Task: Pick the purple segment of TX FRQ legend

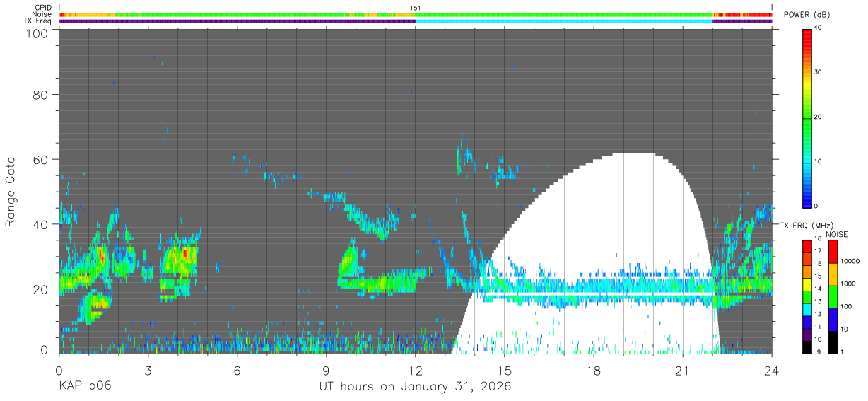Action: point(807,335)
